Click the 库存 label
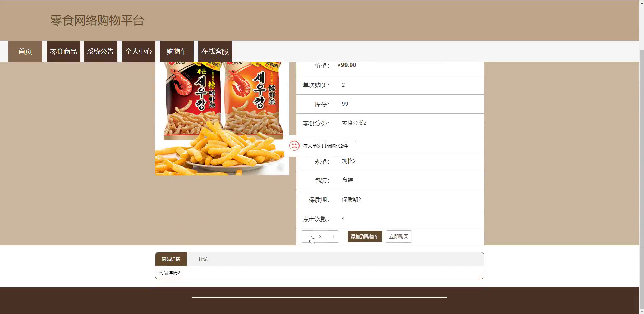This screenshot has height=314, width=644. [322, 104]
